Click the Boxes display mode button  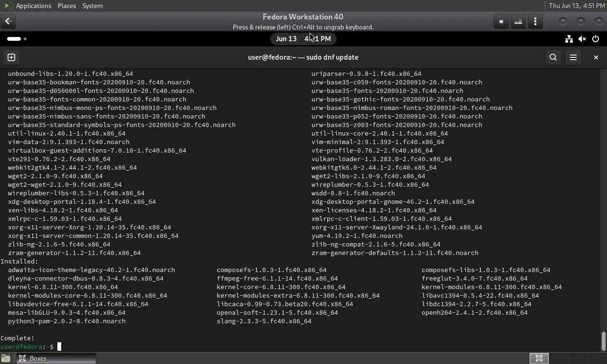tap(501, 21)
